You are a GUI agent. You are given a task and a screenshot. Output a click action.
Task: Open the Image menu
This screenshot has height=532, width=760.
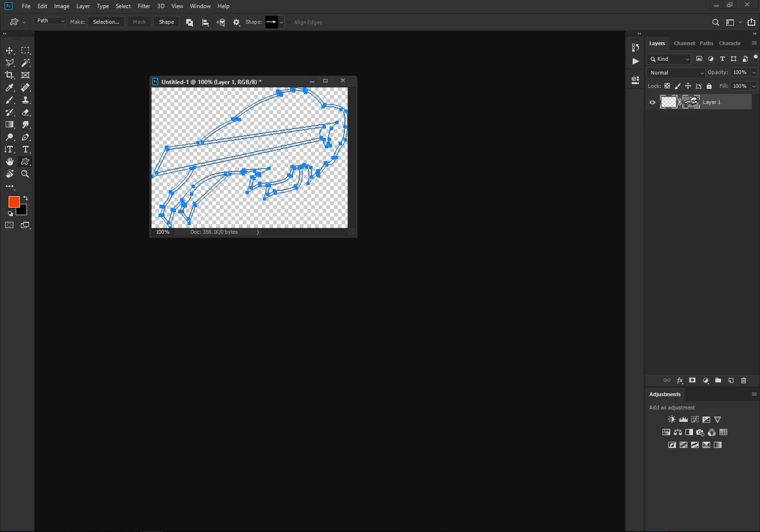point(62,6)
